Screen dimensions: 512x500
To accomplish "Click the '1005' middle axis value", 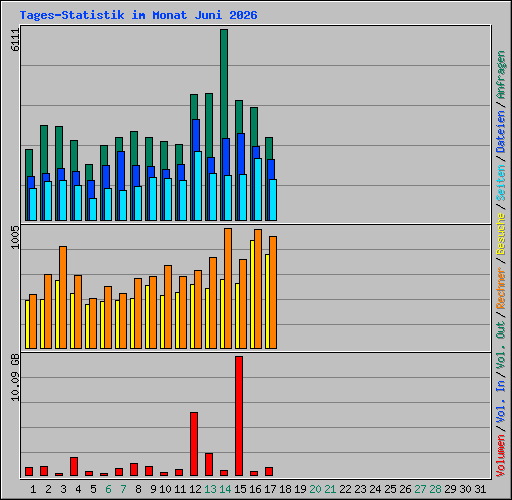I will 16,237.
